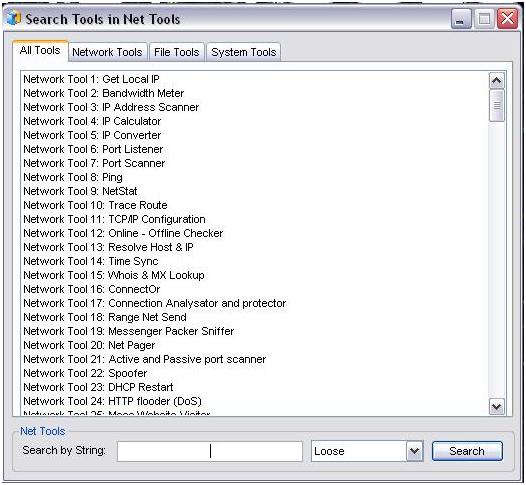Click the vertical scrollbar thumb
The image size is (526, 485).
(497, 105)
